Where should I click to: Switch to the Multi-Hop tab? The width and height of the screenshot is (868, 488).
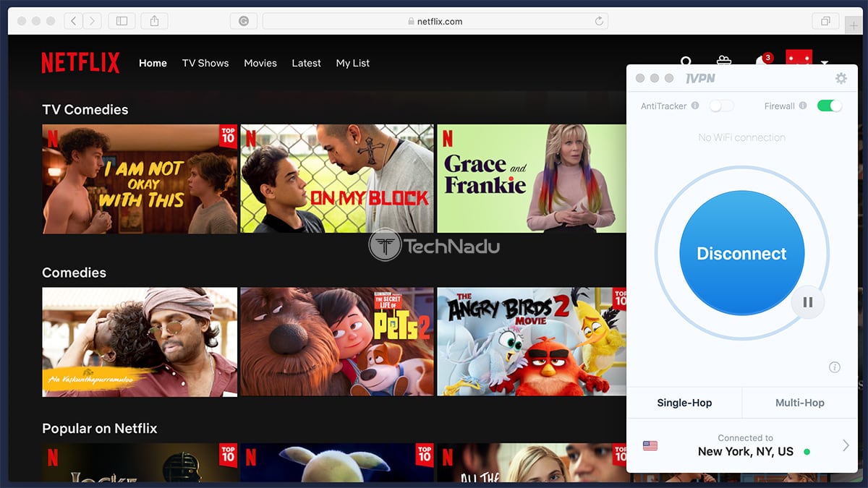(800, 403)
